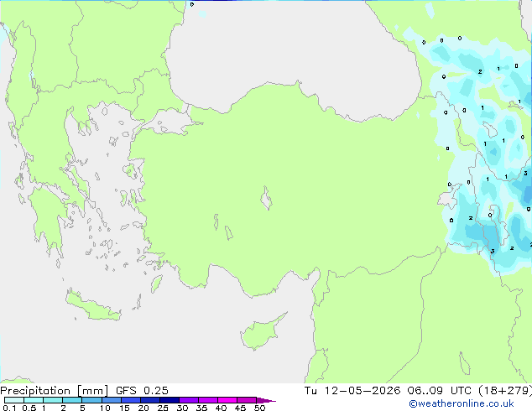Click the "50" legend scale value
This screenshot has height=411, width=532.
point(259,408)
